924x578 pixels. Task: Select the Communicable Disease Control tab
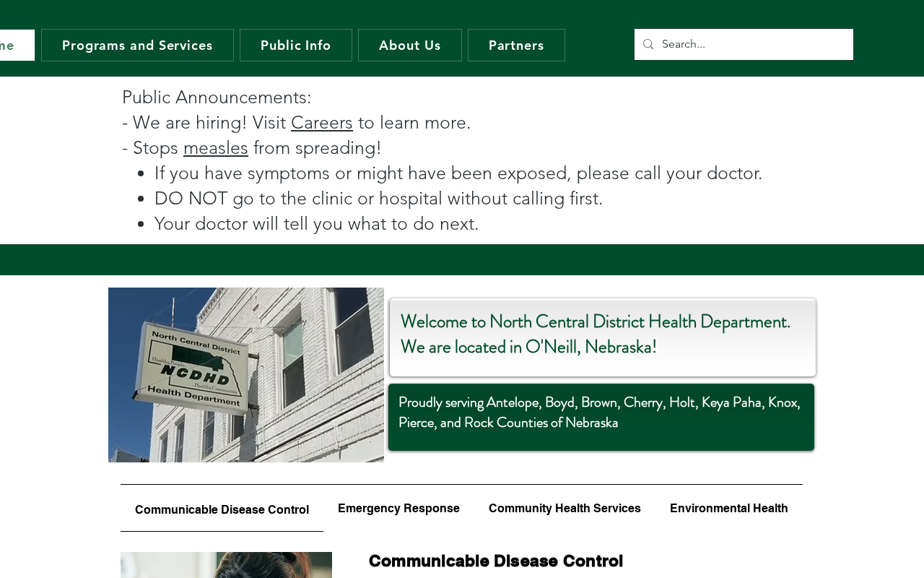click(x=222, y=509)
